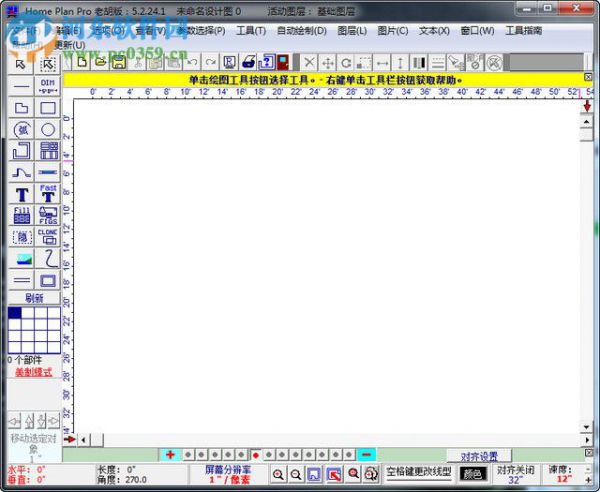Open the Fill pattern tool
600x492 pixels.
click(x=21, y=215)
